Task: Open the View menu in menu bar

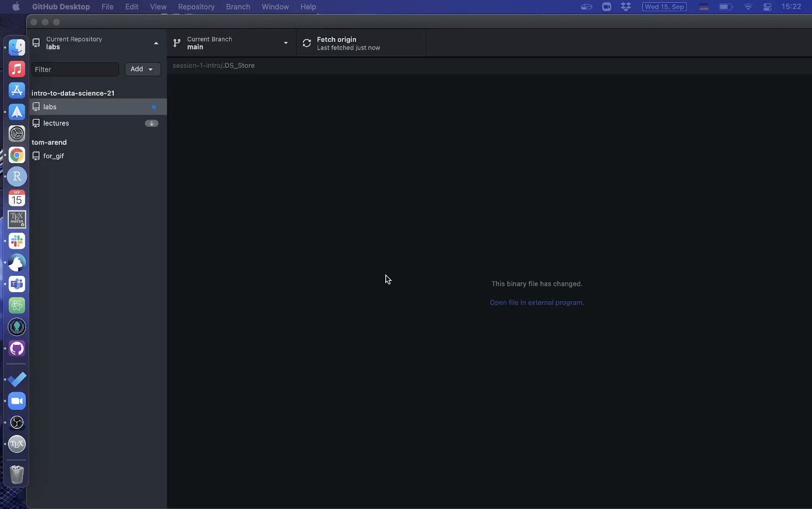Action: coord(158,7)
